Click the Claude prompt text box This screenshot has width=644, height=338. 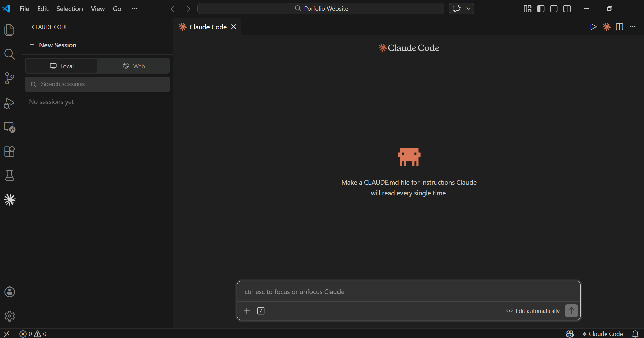point(409,292)
